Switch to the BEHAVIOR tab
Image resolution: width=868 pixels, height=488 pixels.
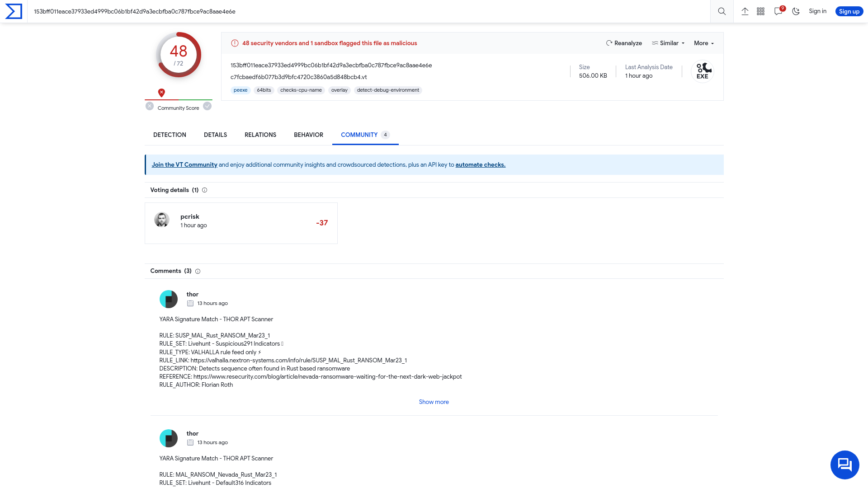pyautogui.click(x=308, y=135)
